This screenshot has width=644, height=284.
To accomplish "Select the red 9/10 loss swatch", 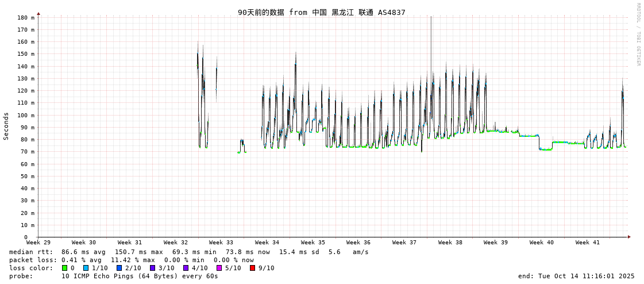I will [253, 268].
